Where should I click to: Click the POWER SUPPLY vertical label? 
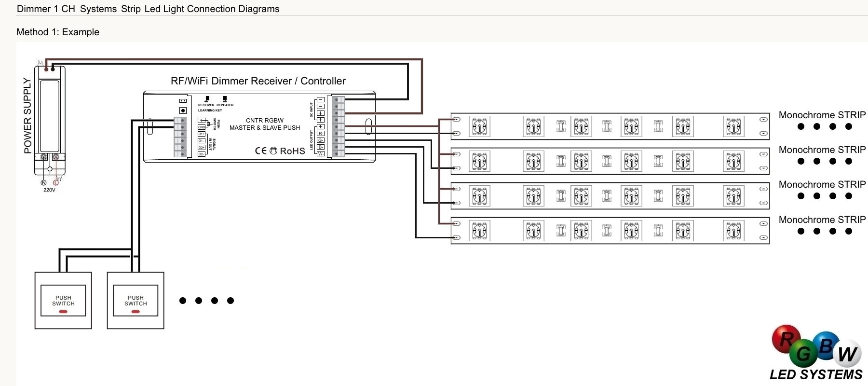[x=27, y=116]
